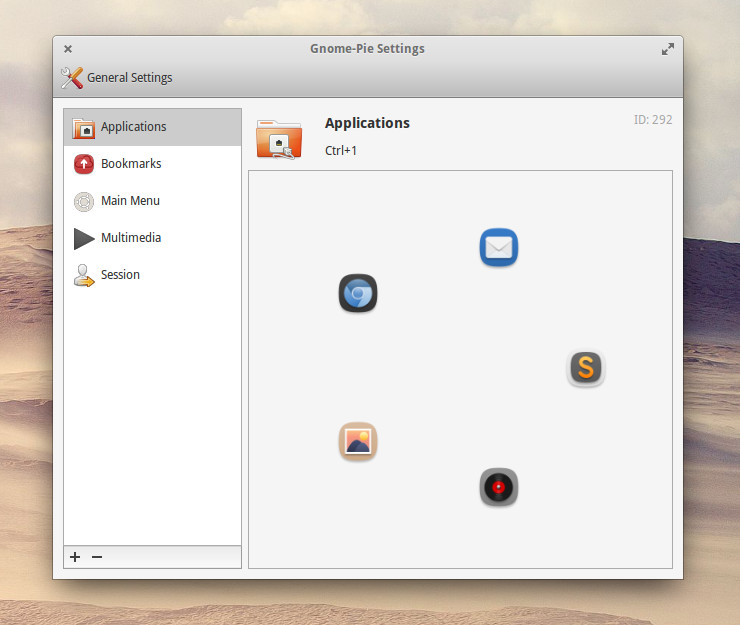Screen dimensions: 740x625
Task: Click the General Settings label
Action: point(130,77)
